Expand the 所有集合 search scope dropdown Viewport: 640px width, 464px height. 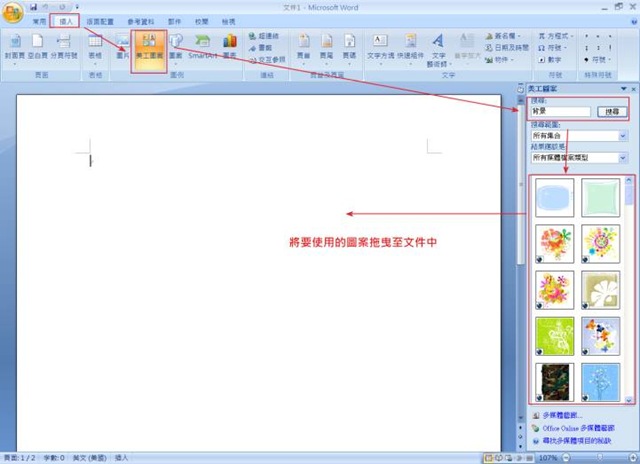(622, 135)
